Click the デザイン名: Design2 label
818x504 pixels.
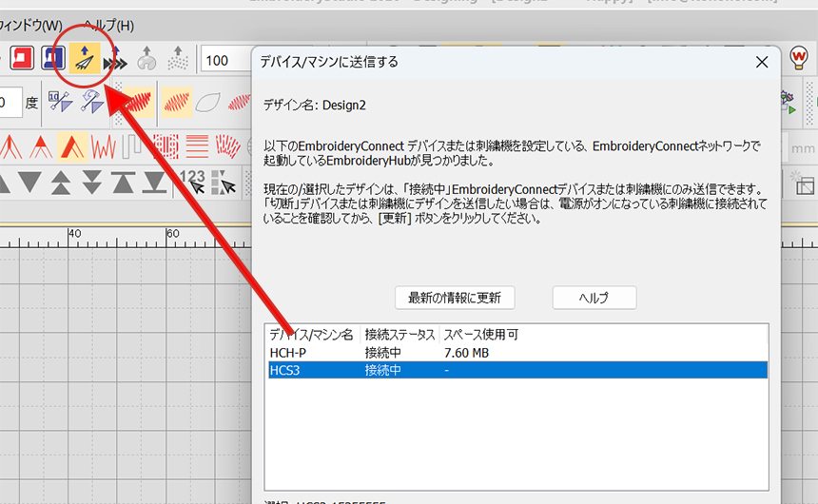(315, 105)
